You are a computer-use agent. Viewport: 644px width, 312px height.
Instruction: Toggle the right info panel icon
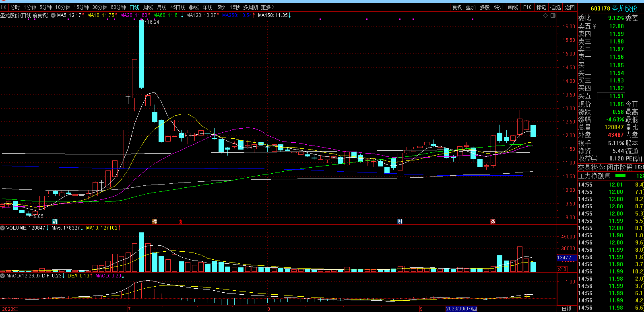(553, 16)
